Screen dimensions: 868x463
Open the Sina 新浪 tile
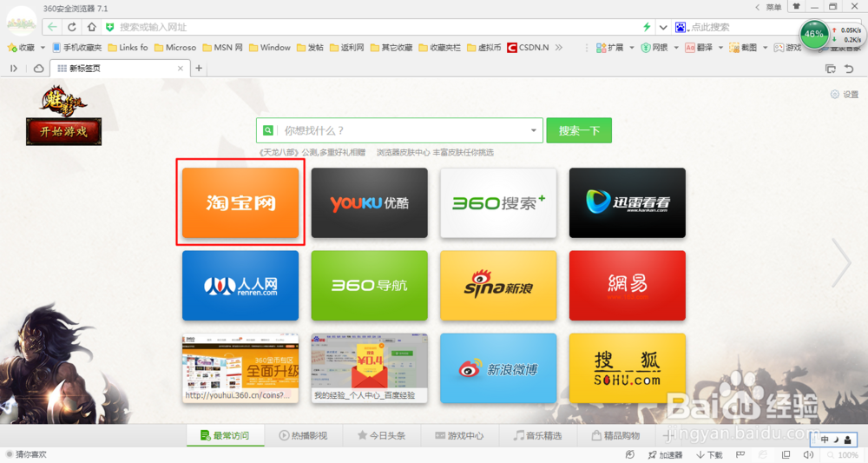pyautogui.click(x=498, y=286)
